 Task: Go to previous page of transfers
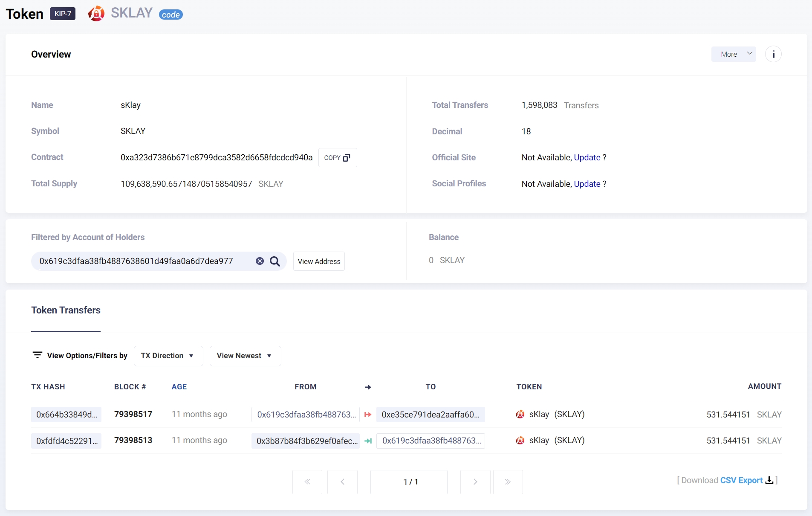point(342,482)
